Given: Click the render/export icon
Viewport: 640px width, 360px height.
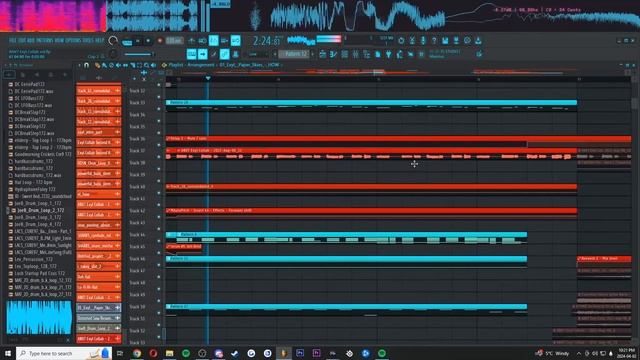Looking at the screenshot, I should (456, 41).
